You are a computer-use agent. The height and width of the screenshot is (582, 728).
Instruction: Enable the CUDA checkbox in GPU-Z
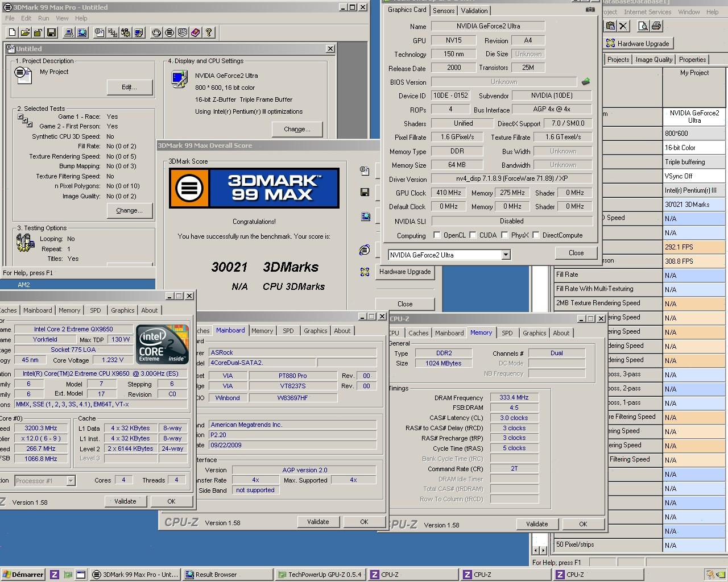point(473,235)
